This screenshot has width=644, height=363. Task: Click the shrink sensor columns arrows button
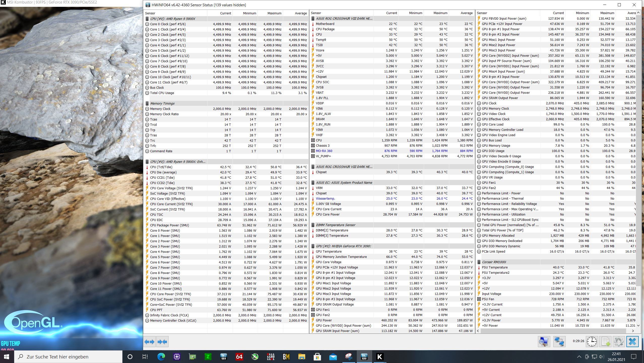click(162, 342)
